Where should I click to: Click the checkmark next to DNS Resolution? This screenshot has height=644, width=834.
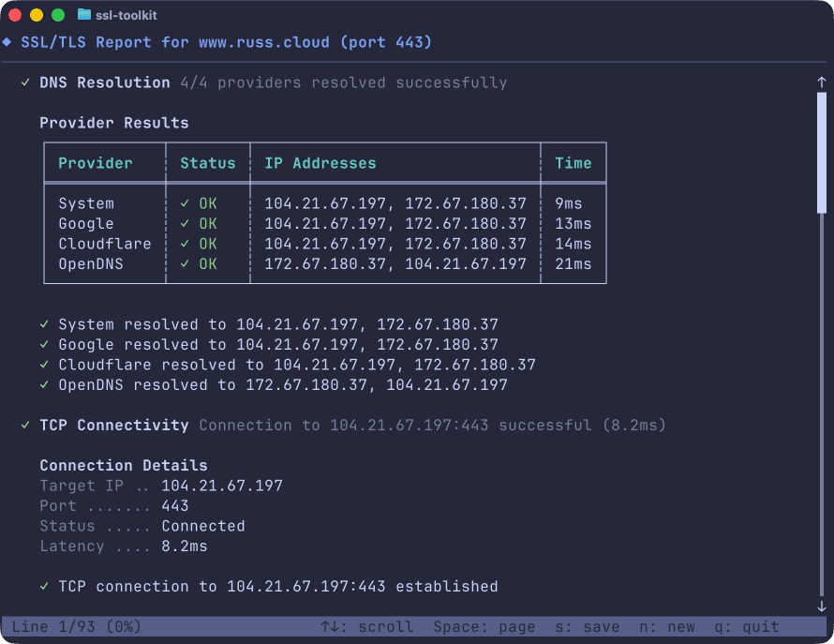coord(25,82)
